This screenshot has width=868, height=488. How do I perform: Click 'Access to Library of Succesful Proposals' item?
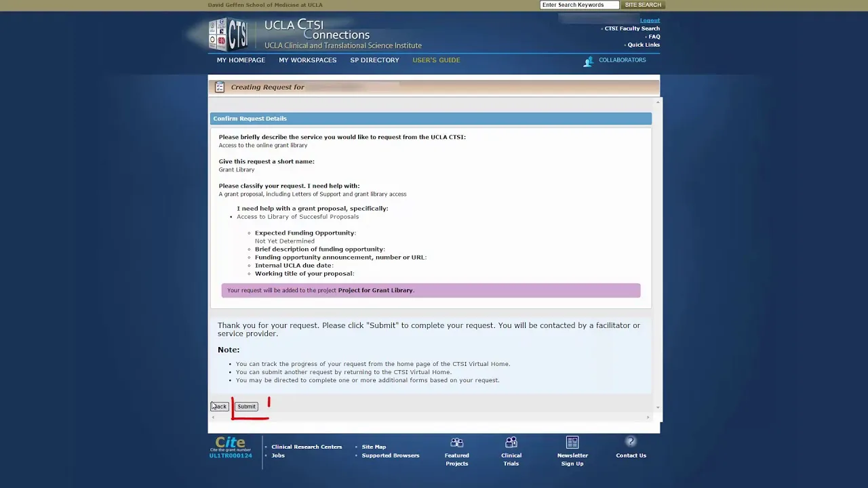tap(298, 217)
